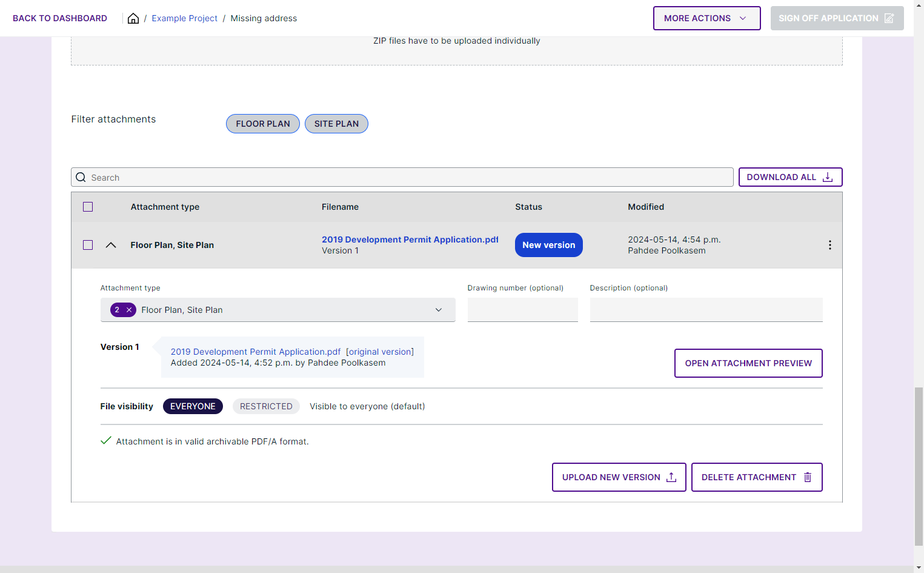The width and height of the screenshot is (924, 573).
Task: Open attachment preview
Action: click(748, 363)
